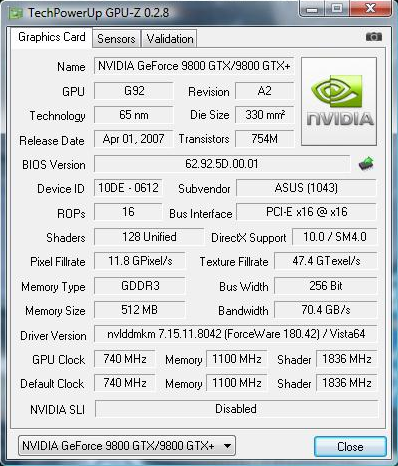
Task: Click the GPU-Z title bar app icon
Action: (x=16, y=13)
